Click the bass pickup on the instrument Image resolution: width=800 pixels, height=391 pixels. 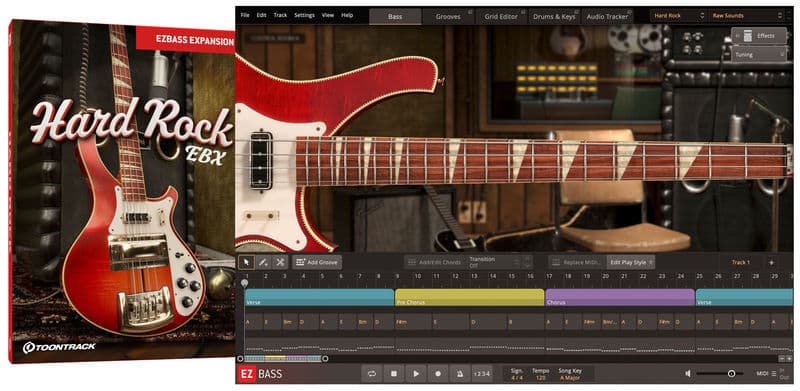[261, 160]
